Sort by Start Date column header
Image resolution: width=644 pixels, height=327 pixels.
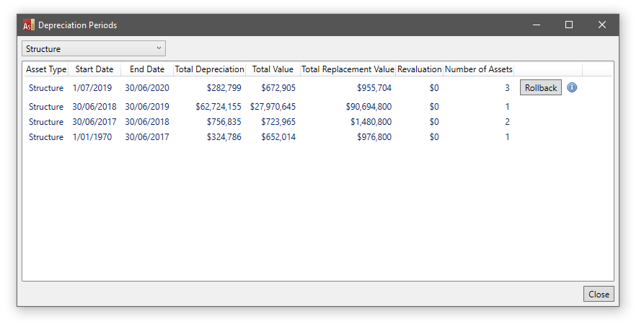click(94, 69)
